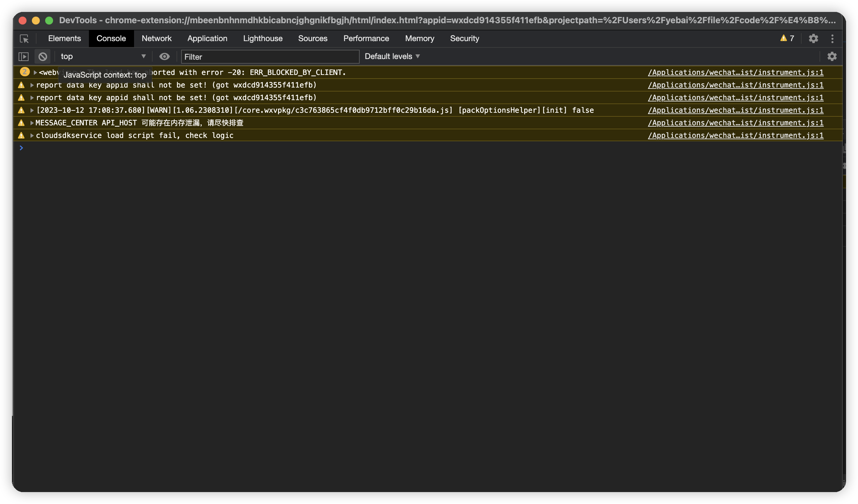The height and width of the screenshot is (504, 858).
Task: Open the Default levels dropdown
Action: click(392, 56)
